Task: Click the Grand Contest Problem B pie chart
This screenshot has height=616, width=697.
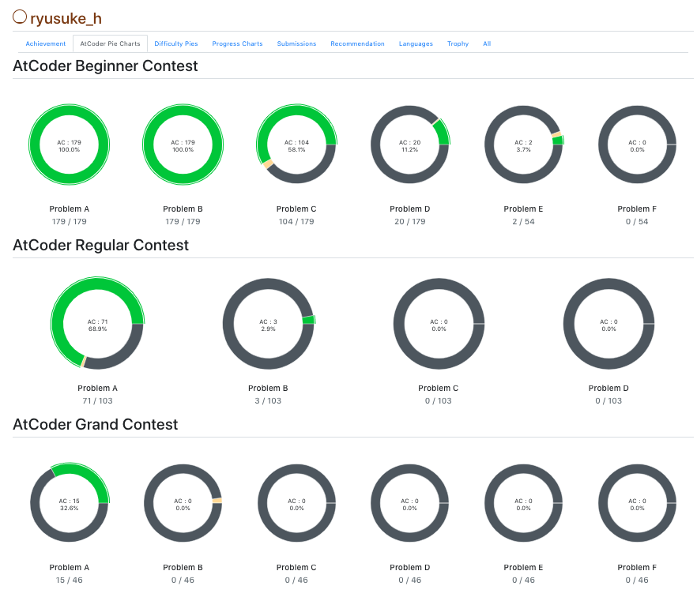Action: coord(183,503)
